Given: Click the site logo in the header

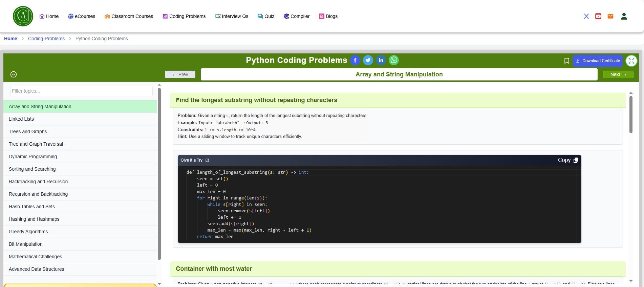Looking at the screenshot, I should (23, 16).
